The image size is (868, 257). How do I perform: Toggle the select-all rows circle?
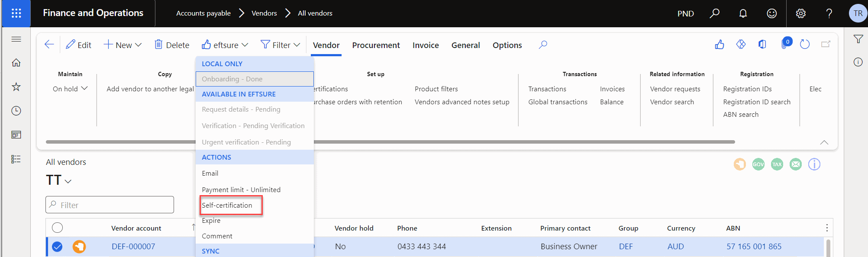[57, 228]
